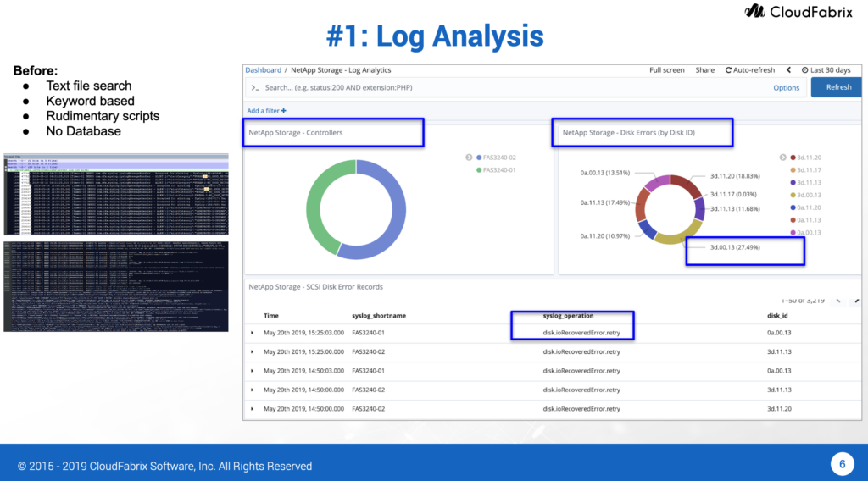
Task: Open the Share menu
Action: click(704, 70)
